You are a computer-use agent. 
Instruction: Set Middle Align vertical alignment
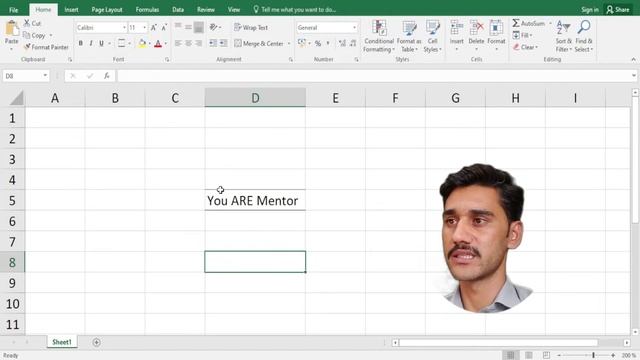click(x=188, y=27)
